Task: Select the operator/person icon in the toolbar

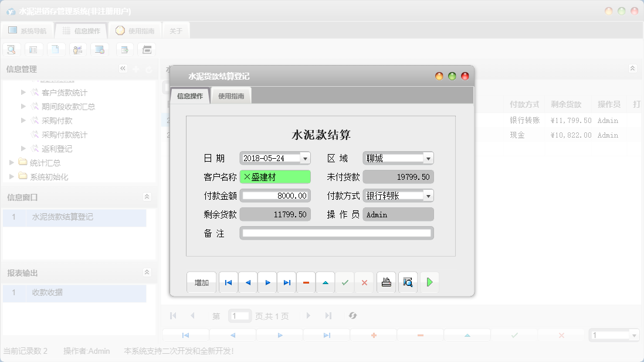Action: [77, 49]
